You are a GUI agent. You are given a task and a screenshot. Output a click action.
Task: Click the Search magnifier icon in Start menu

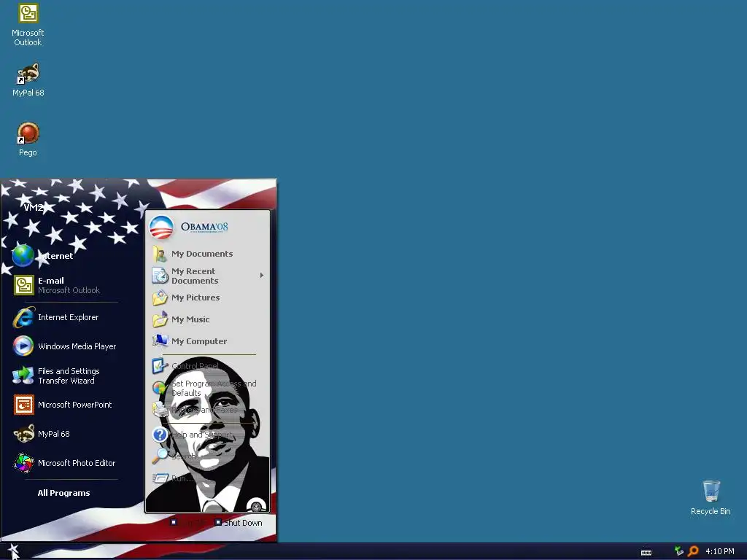(160, 456)
